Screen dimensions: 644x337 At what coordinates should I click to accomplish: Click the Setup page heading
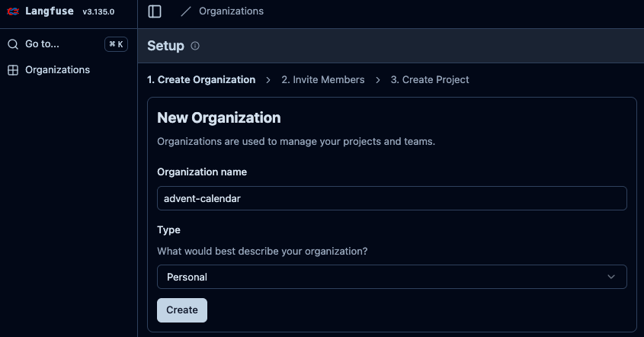[x=165, y=46]
